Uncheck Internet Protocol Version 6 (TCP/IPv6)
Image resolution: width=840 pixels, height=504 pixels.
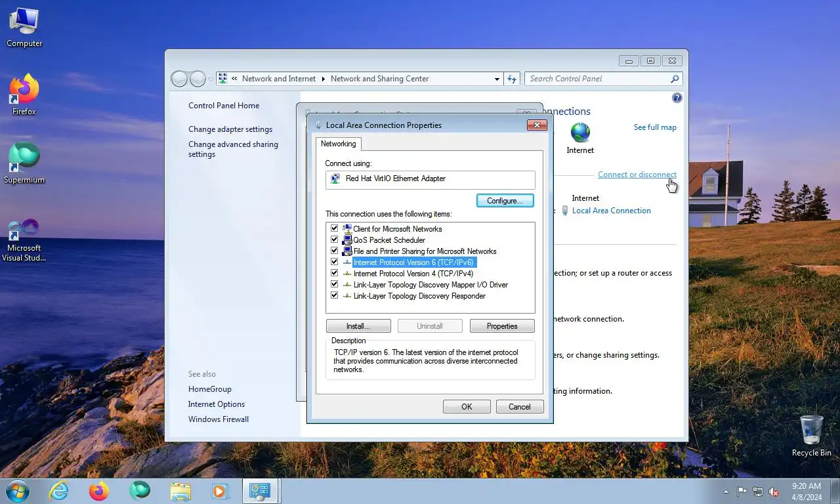click(x=334, y=262)
